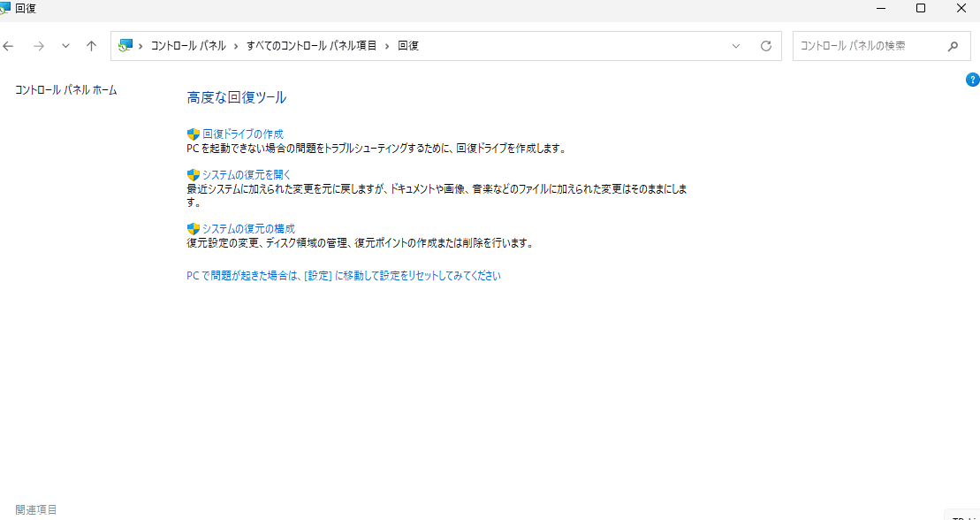
Task: Click the back navigation arrow icon
Action: [x=9, y=46]
